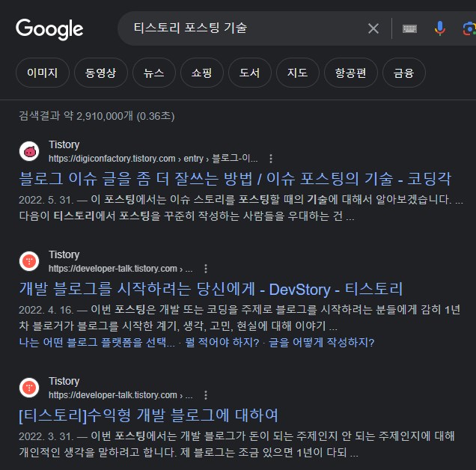Click the Google logo
476x470 pixels.
[x=49, y=29]
